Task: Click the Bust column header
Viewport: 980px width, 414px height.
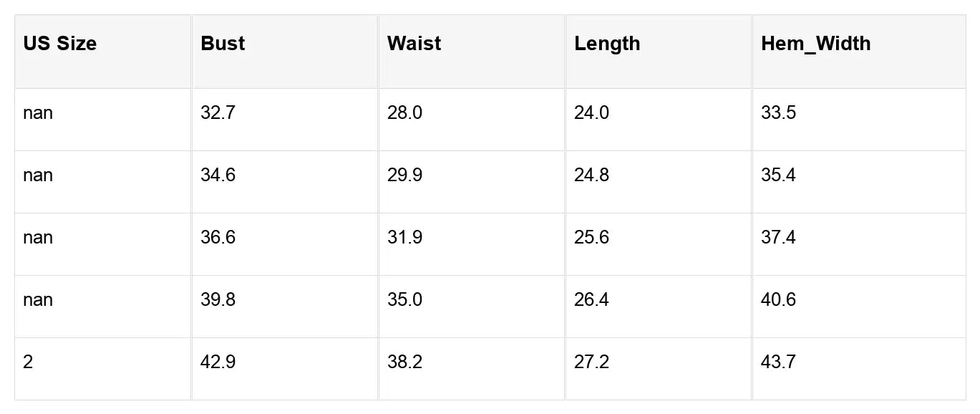Action: pos(223,44)
